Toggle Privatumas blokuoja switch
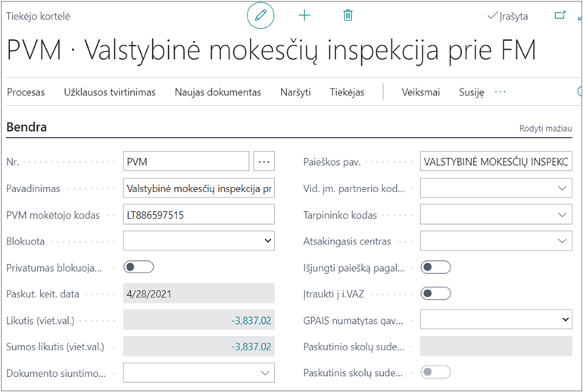583x392 pixels. [x=139, y=267]
